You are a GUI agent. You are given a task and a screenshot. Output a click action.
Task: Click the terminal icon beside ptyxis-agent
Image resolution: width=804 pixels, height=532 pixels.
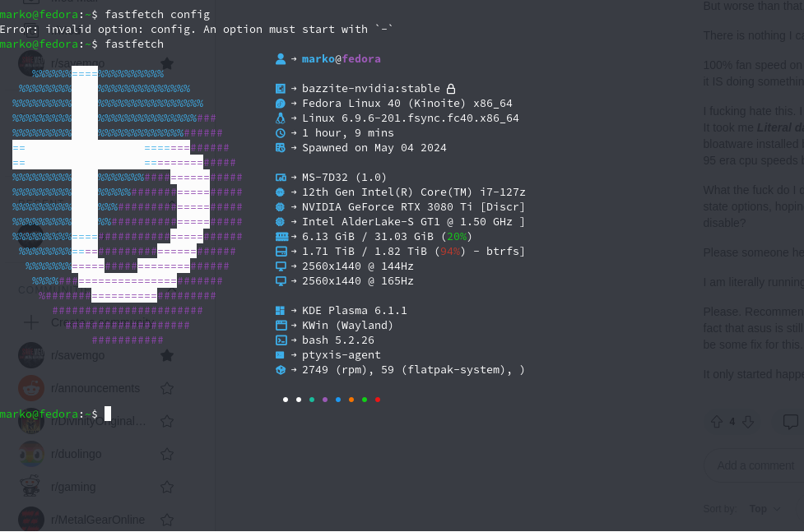pyautogui.click(x=280, y=355)
